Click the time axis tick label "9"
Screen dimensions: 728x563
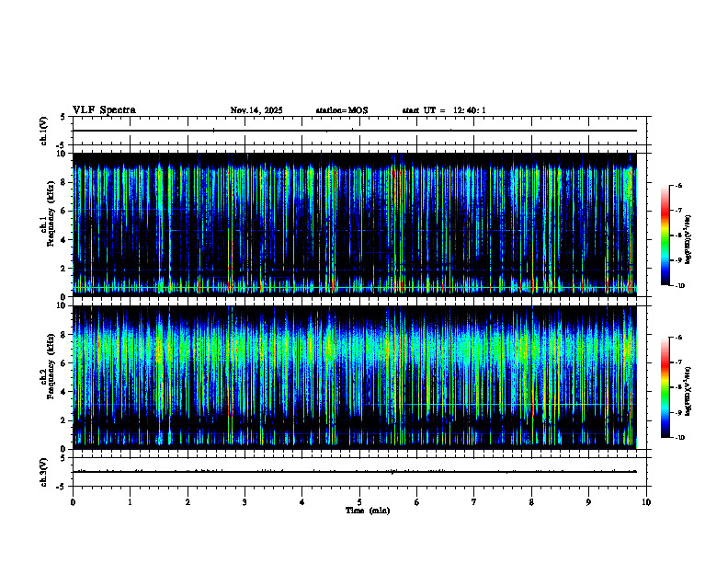point(588,502)
